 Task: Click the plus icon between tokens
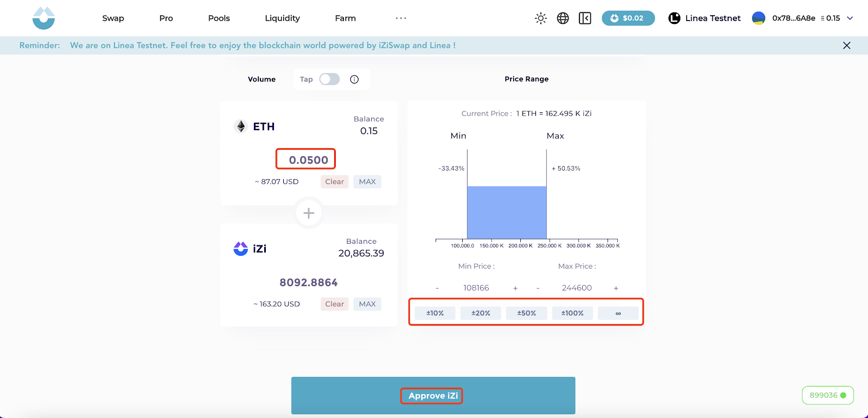click(x=309, y=213)
